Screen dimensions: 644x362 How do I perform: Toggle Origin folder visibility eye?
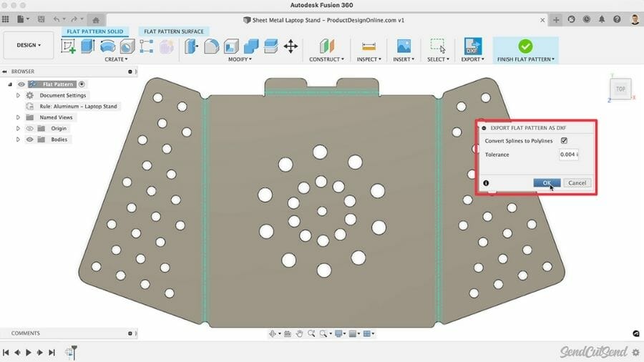click(29, 129)
